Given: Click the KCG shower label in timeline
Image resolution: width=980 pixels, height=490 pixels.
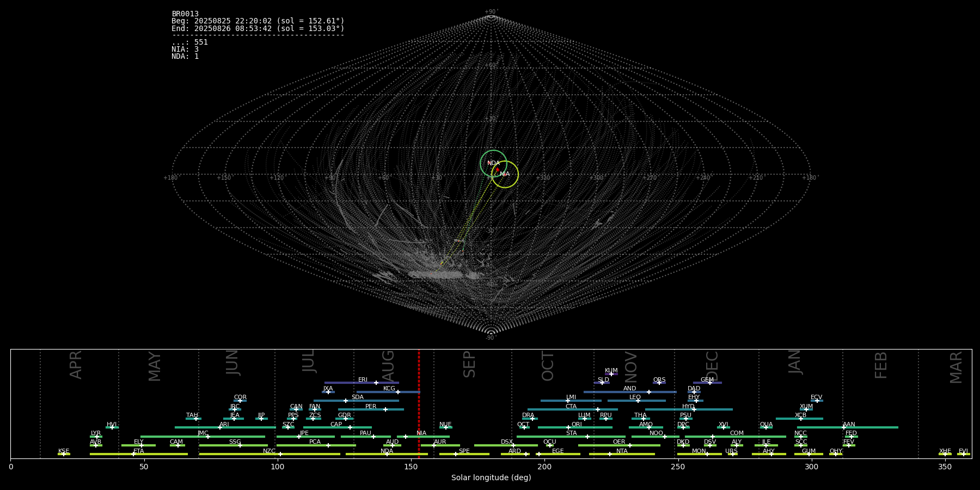Looking at the screenshot, I should click(x=389, y=389).
